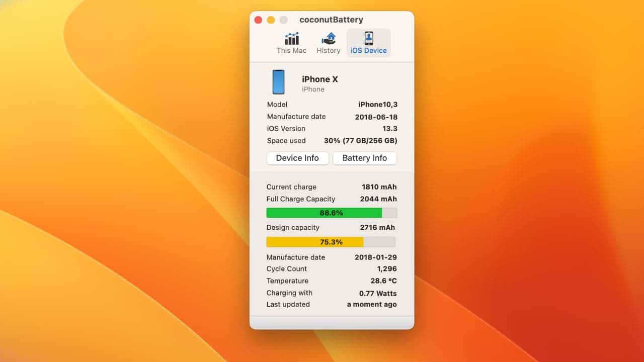The height and width of the screenshot is (362, 644).
Task: Click the Temperature label
Action: 287,281
